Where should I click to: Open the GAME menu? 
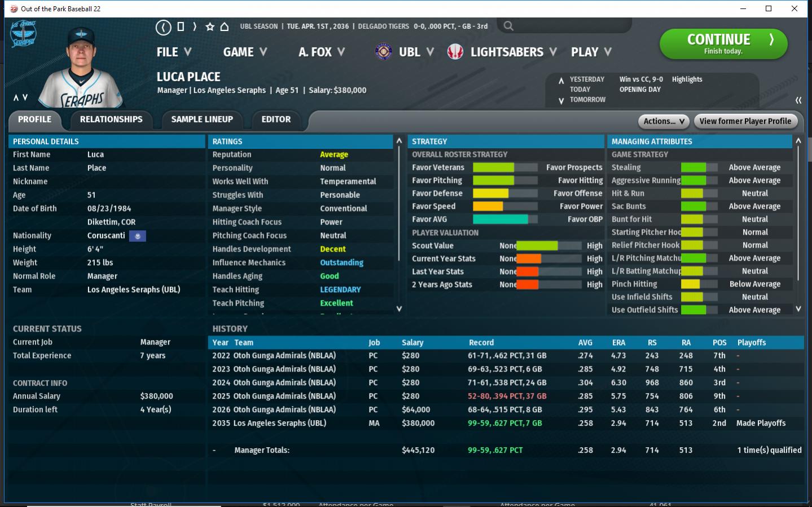[245, 52]
